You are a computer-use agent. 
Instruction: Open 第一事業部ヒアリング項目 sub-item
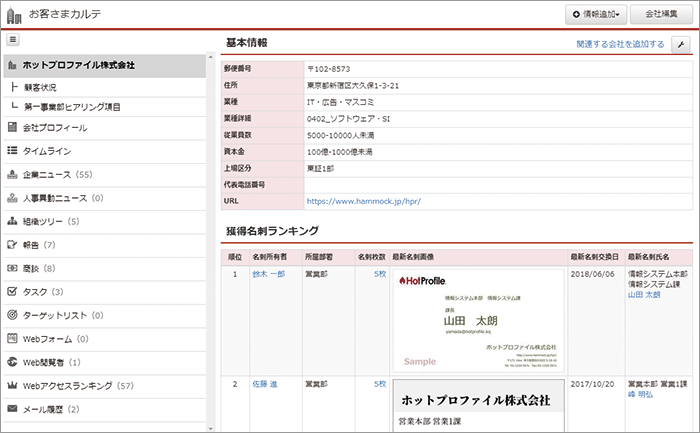(104, 107)
